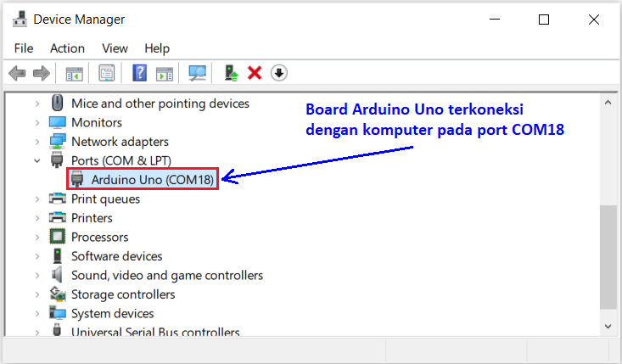Select Sound, video and game controllers label
This screenshot has height=364, width=622.
click(167, 275)
